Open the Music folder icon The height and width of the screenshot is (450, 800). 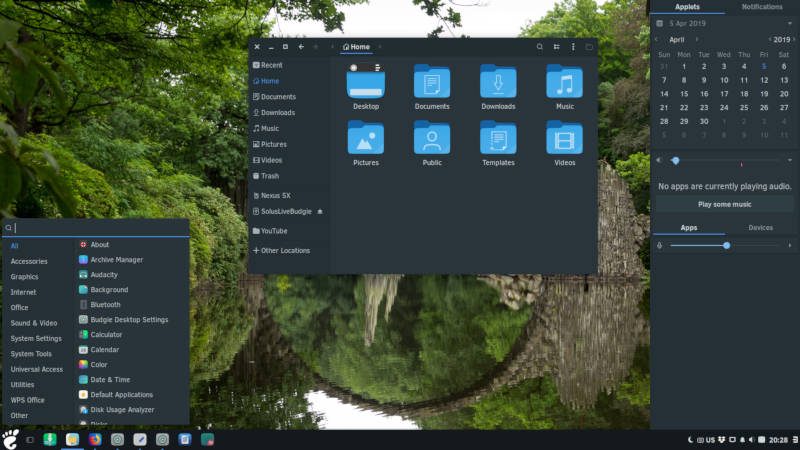564,81
